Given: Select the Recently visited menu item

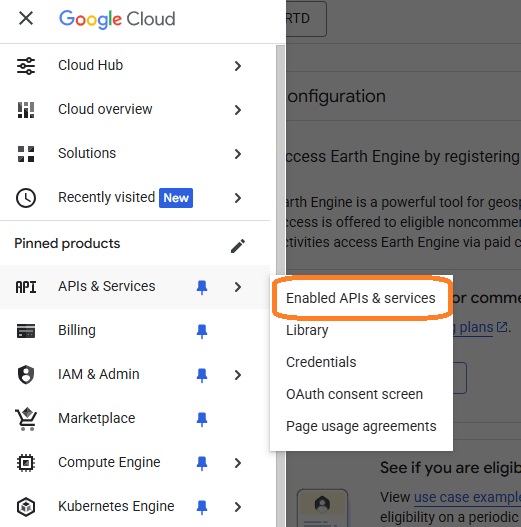Looking at the screenshot, I should point(135,198).
